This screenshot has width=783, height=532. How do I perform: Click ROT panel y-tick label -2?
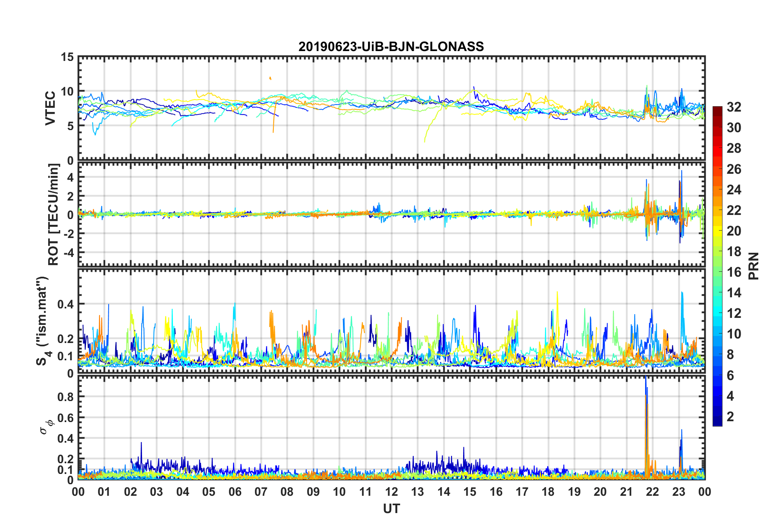point(68,233)
